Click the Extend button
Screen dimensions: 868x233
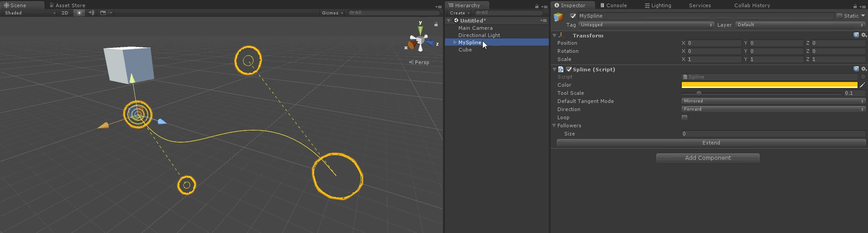click(x=711, y=143)
